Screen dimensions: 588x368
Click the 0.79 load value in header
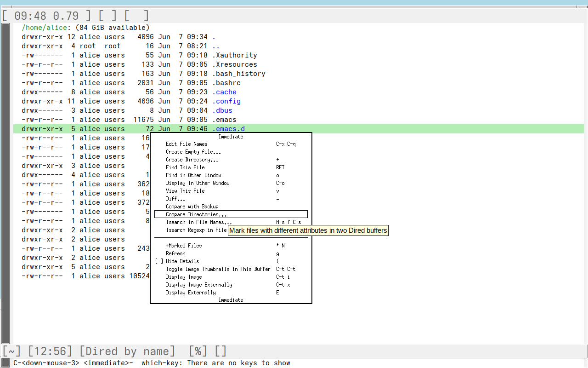pos(66,16)
